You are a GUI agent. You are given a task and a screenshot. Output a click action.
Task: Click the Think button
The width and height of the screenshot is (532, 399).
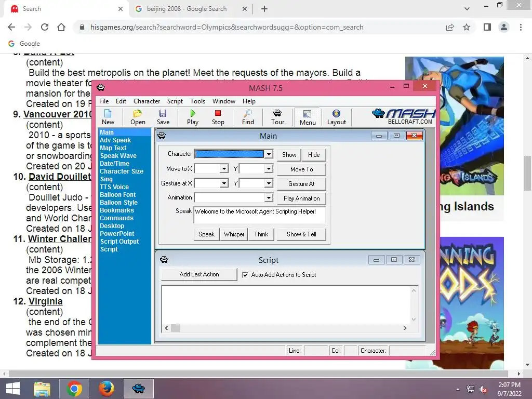[261, 234]
